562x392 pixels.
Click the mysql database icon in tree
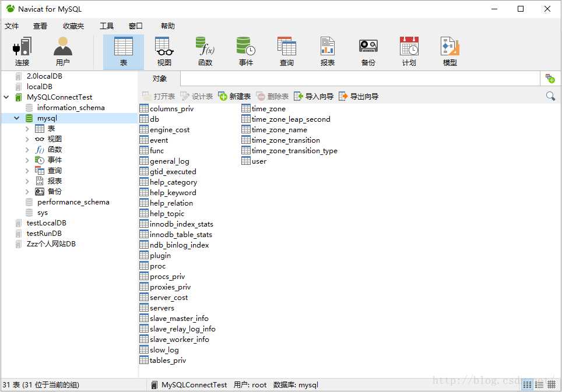pos(29,118)
